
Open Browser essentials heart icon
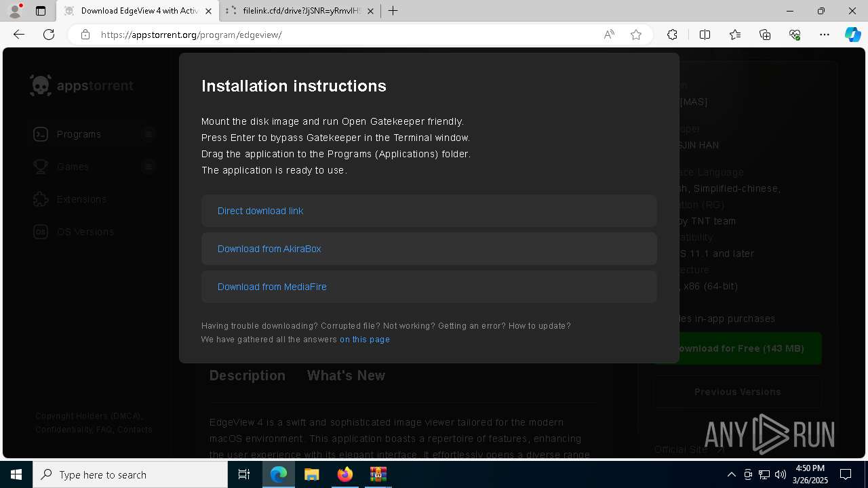(x=795, y=35)
